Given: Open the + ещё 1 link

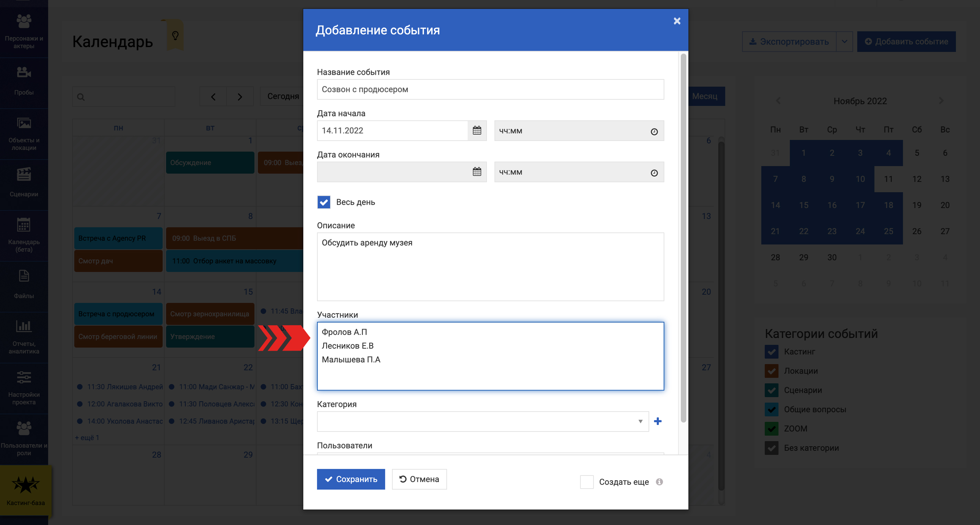Looking at the screenshot, I should pos(87,437).
